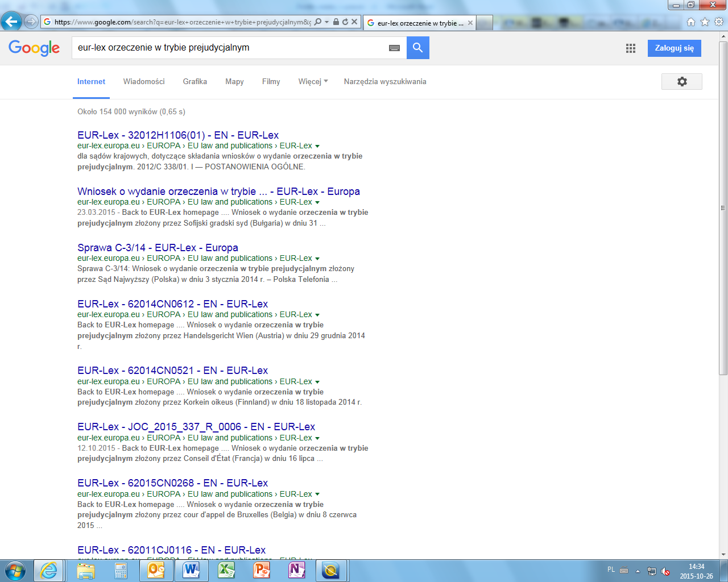Open result EUR-Lex - 62014CN0612 - EN
The height and width of the screenshot is (582, 728).
tap(172, 304)
